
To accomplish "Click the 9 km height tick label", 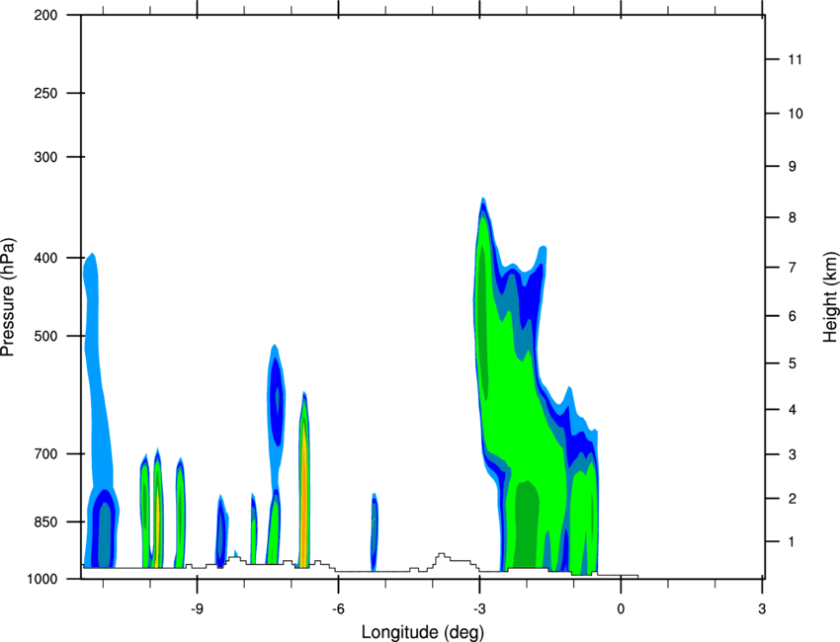I will [x=792, y=167].
